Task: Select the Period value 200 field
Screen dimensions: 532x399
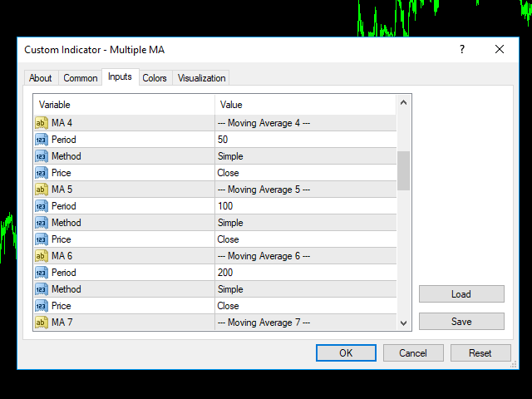Action: 304,273
